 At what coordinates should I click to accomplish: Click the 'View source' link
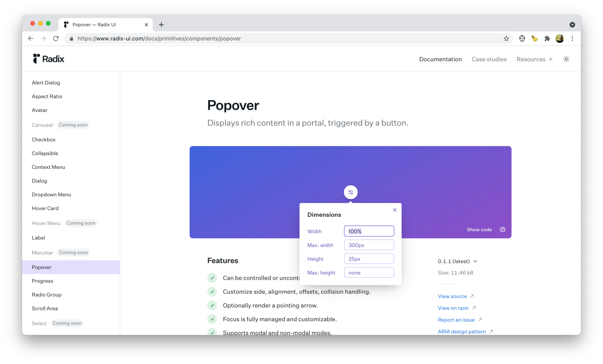click(x=452, y=296)
